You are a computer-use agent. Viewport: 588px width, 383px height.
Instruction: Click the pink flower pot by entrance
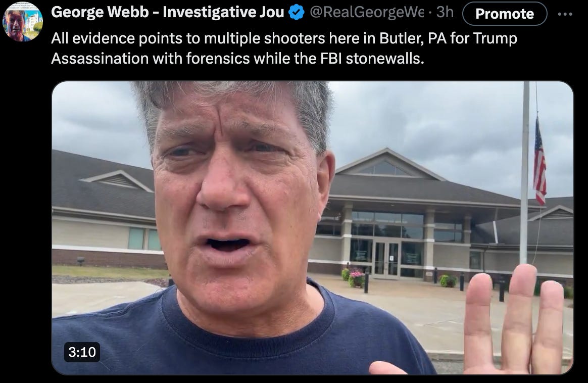357,278
